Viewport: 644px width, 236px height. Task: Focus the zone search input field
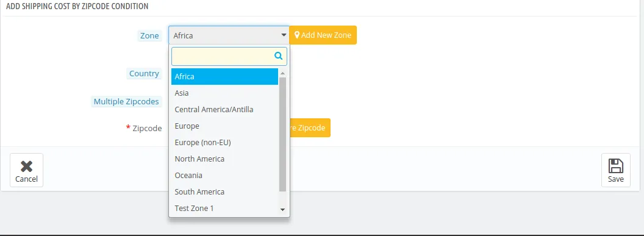(229, 56)
